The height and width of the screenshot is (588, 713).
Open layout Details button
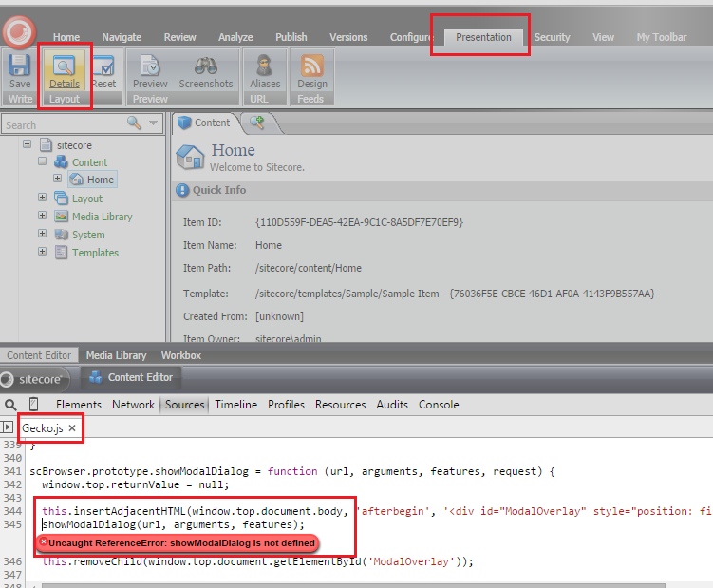point(65,69)
